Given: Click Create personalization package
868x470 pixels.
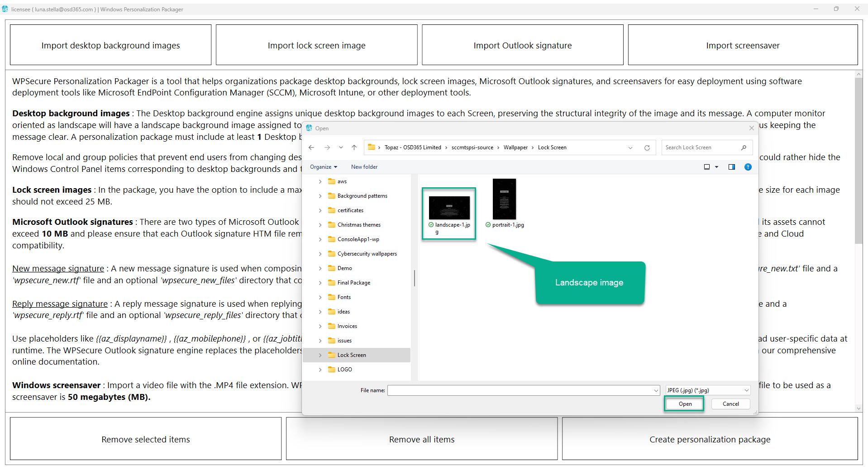Looking at the screenshot, I should pos(709,439).
